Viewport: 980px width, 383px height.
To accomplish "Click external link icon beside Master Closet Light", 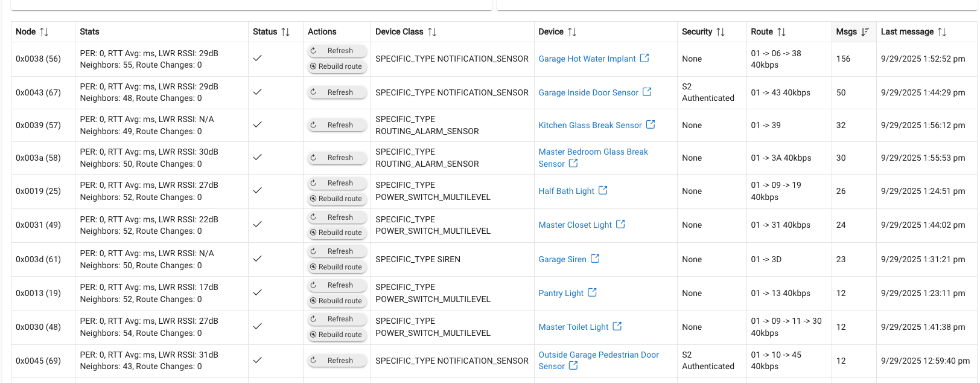I will coord(620,224).
